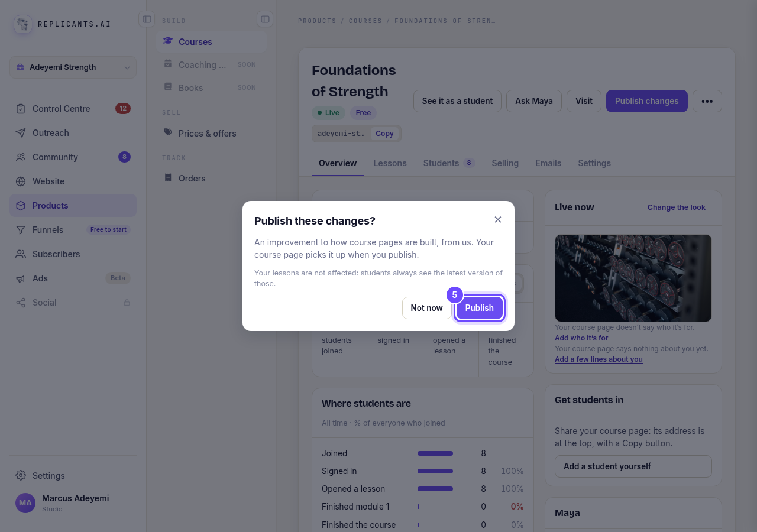Click the Joined progress bar

[435, 453]
